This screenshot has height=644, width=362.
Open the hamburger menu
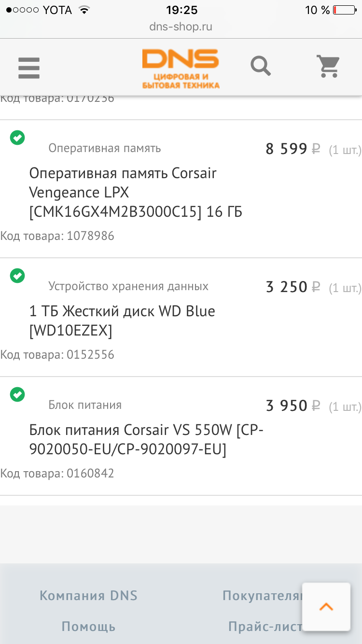pyautogui.click(x=29, y=68)
